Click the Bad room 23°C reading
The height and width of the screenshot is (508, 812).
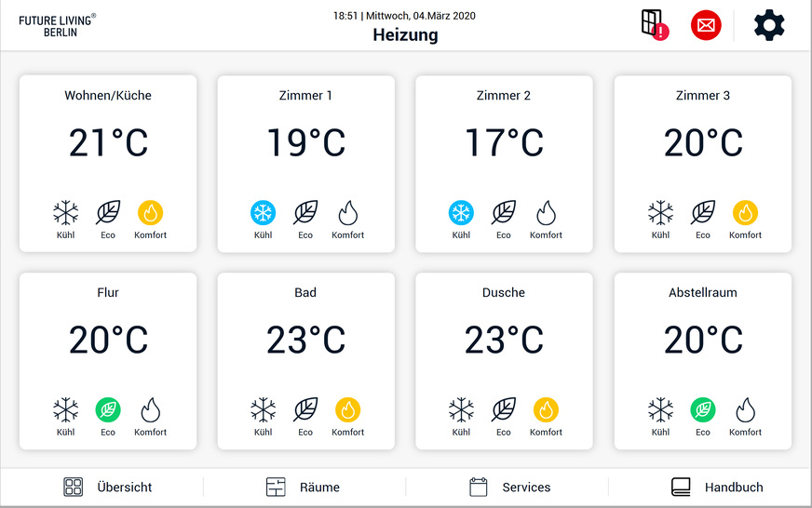click(x=305, y=341)
